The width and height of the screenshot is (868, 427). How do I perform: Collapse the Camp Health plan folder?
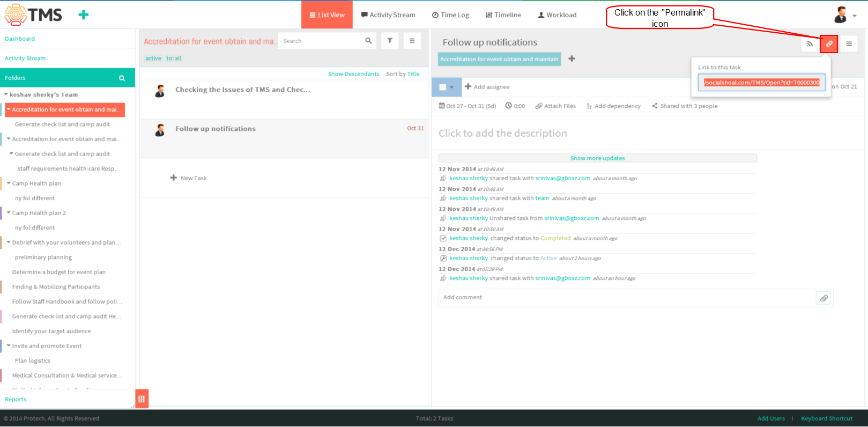point(9,183)
